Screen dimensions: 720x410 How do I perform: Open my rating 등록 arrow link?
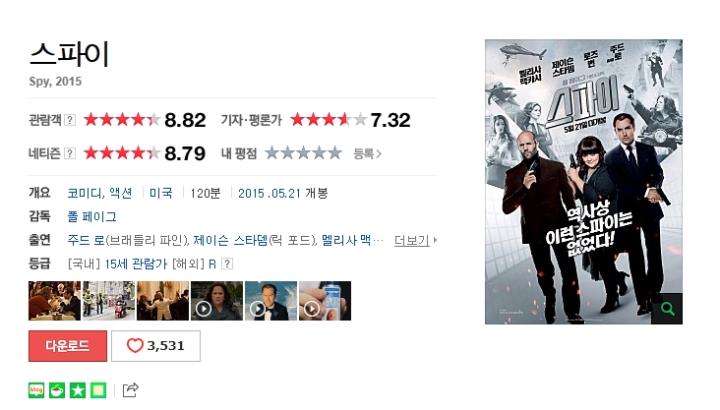point(367,153)
